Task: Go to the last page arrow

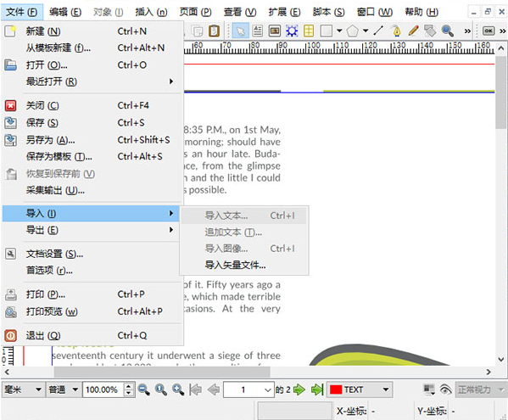Action: (317, 389)
